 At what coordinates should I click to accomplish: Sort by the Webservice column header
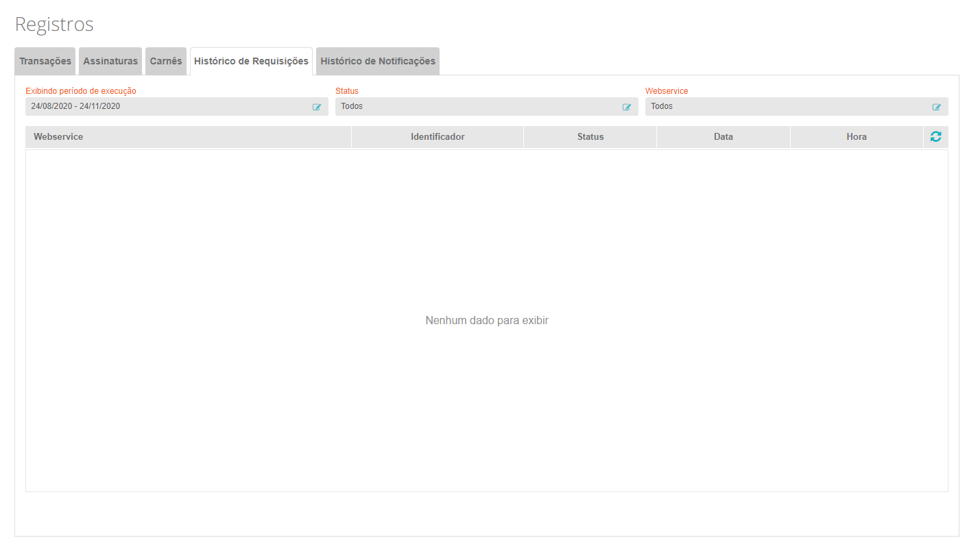coord(189,137)
